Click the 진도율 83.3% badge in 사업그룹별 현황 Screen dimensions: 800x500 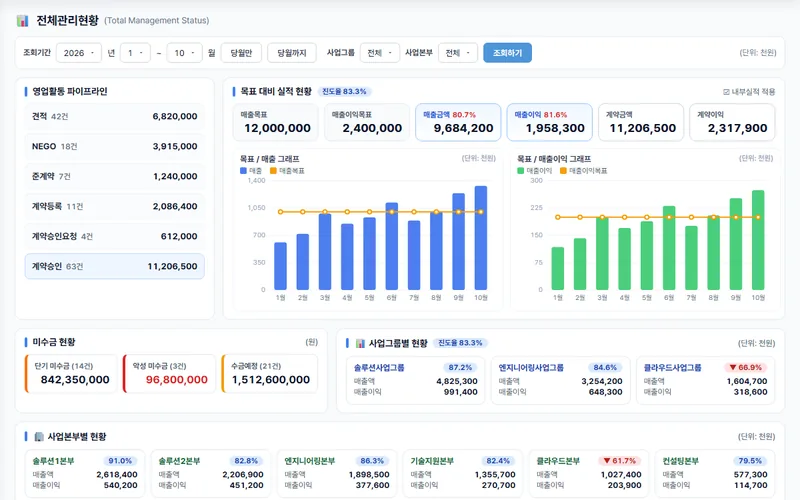[x=460, y=343]
